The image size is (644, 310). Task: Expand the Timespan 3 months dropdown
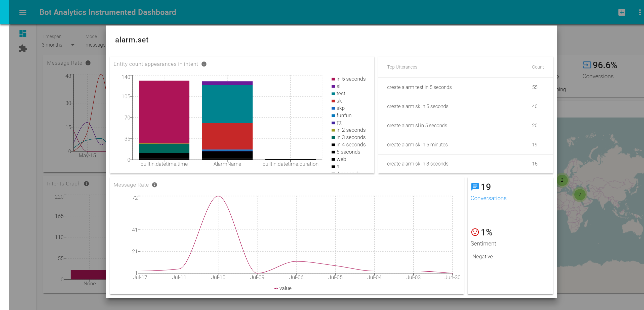pos(58,45)
